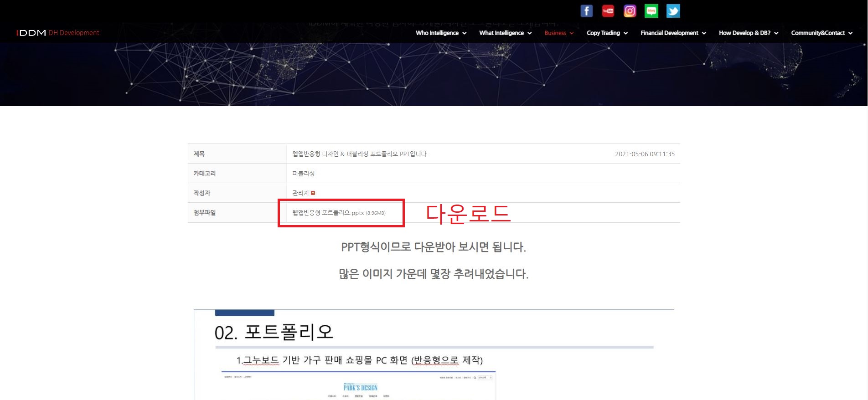Viewport: 868px width, 400px height.
Task: Expand the Financial Development dropdown chevron
Action: [704, 33]
